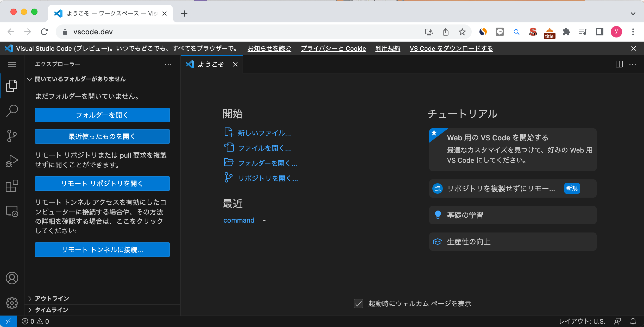Select the ようこそ editor tab

pyautogui.click(x=211, y=64)
